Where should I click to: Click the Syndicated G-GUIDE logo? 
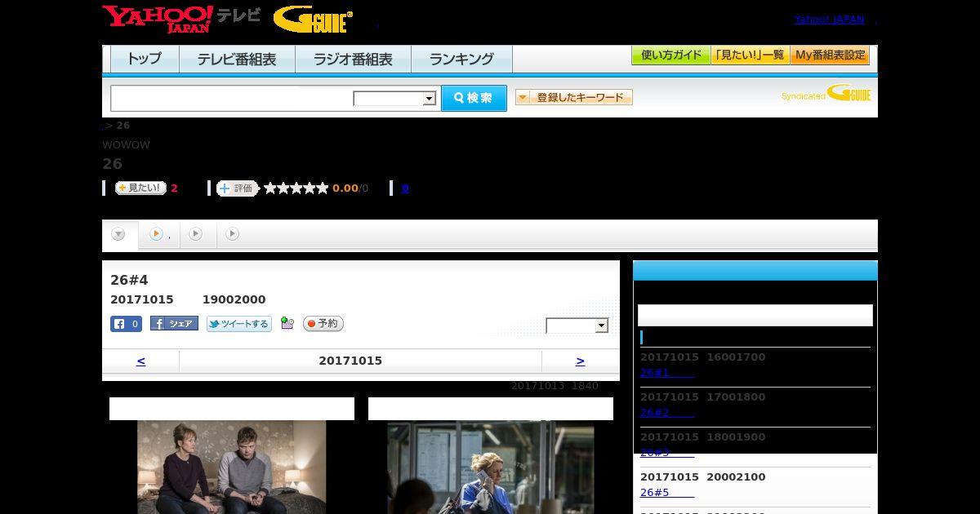pos(826,94)
